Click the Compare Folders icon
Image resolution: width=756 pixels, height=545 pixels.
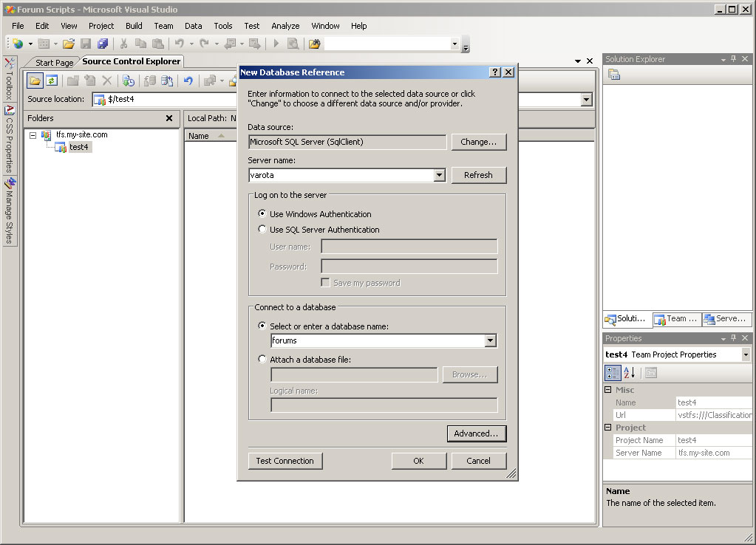[x=210, y=80]
